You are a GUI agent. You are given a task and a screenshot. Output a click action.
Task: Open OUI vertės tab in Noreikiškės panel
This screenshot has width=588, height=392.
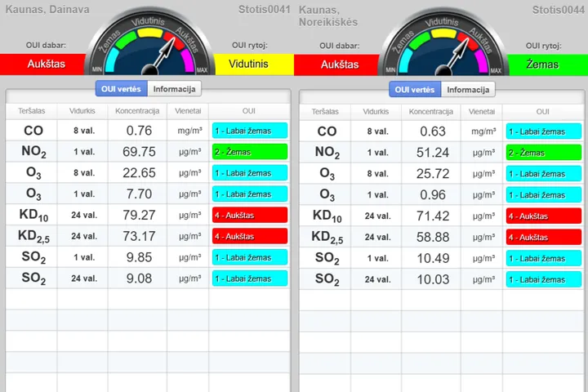click(x=415, y=90)
